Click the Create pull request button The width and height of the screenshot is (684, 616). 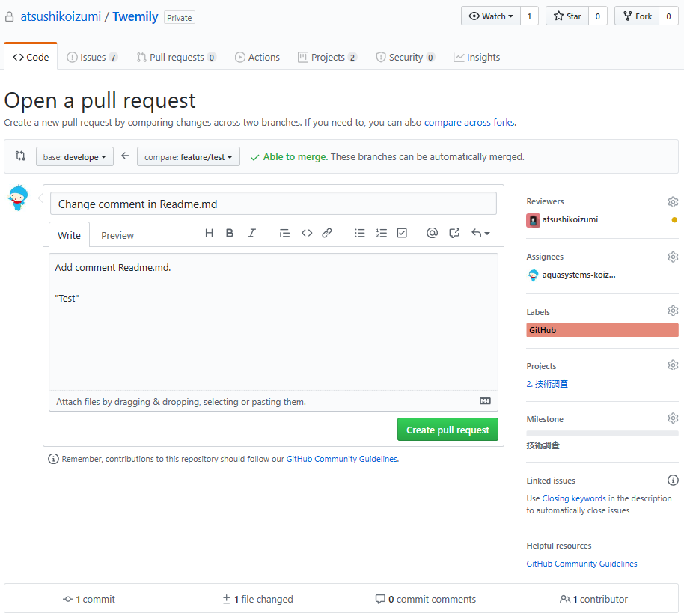tap(448, 430)
